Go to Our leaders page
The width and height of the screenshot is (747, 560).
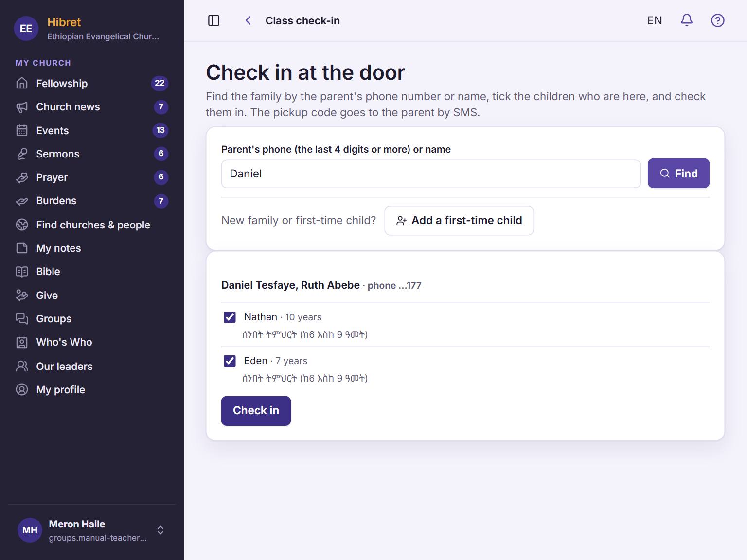click(x=92, y=366)
